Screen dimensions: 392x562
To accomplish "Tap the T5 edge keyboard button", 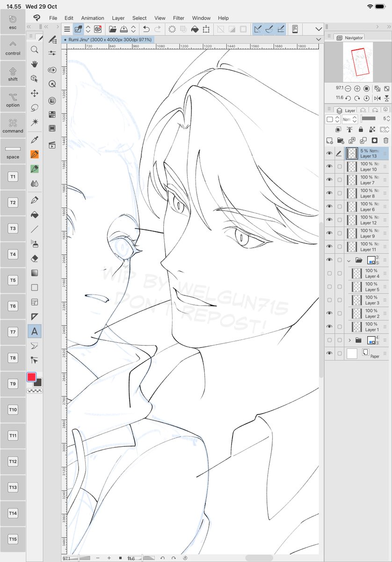I will [x=13, y=281].
